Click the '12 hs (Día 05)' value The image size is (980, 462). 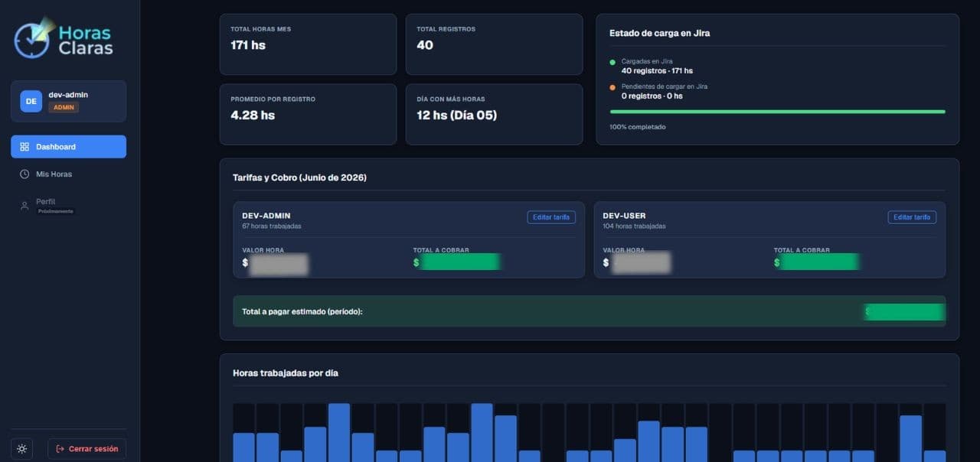(456, 115)
